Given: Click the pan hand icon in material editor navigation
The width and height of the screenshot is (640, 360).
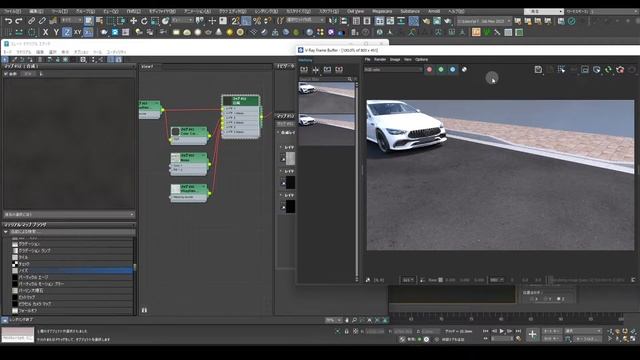Looking at the screenshot, I should point(347,320).
